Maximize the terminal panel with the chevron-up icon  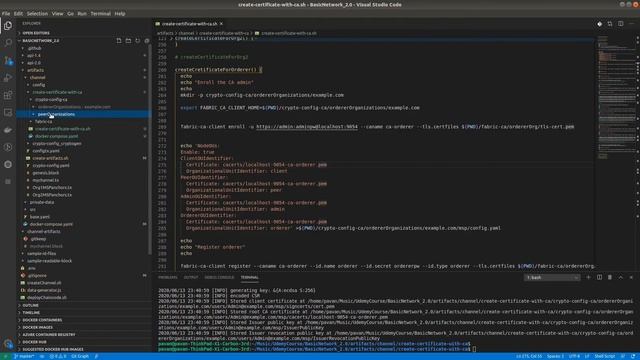[x=620, y=277]
